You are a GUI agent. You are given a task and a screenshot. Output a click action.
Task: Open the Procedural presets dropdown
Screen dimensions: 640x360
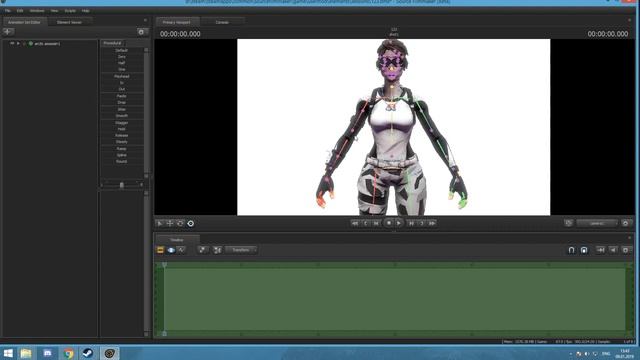pyautogui.click(x=114, y=43)
